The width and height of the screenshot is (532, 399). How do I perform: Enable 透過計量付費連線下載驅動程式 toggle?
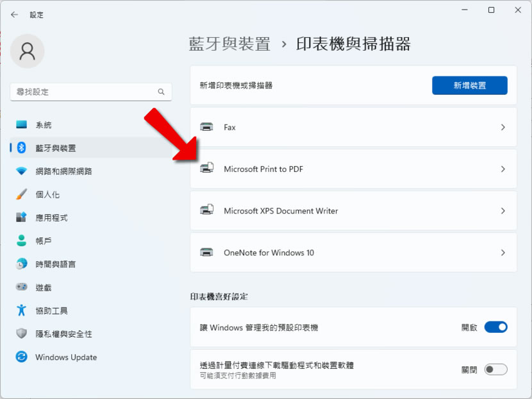click(x=495, y=369)
